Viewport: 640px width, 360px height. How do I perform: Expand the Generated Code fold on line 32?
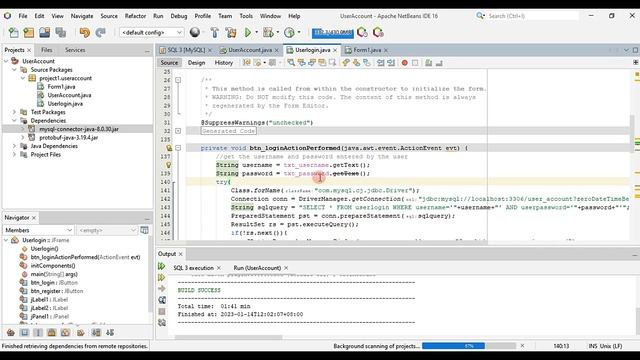[x=178, y=131]
